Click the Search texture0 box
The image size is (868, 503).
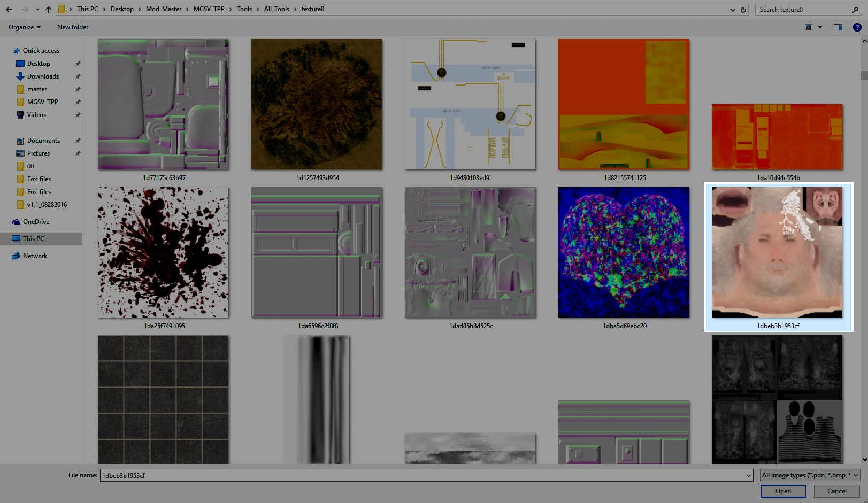802,10
